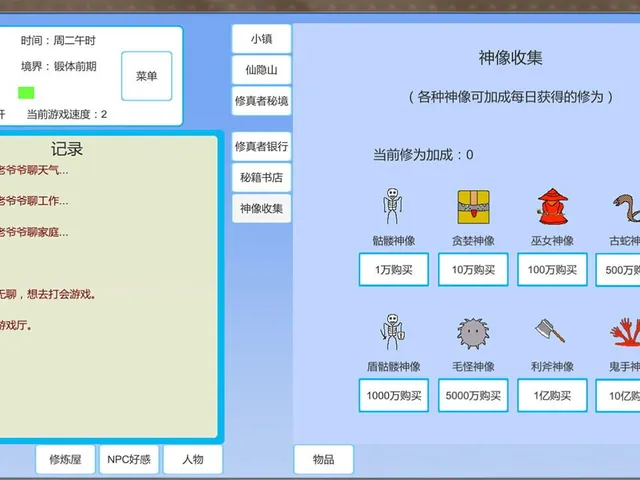This screenshot has height=480, width=640.
Task: Buy greedy statue with 10万购买 button
Action: point(473,269)
